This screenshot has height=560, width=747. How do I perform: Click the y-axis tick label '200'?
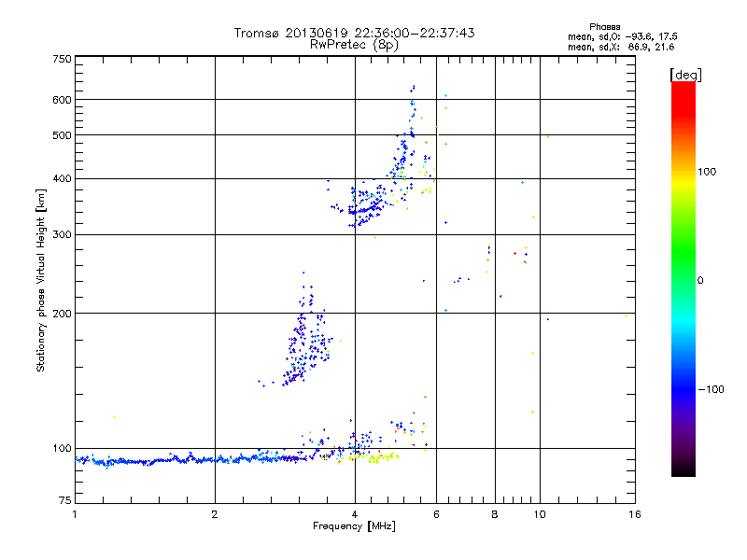coord(62,314)
